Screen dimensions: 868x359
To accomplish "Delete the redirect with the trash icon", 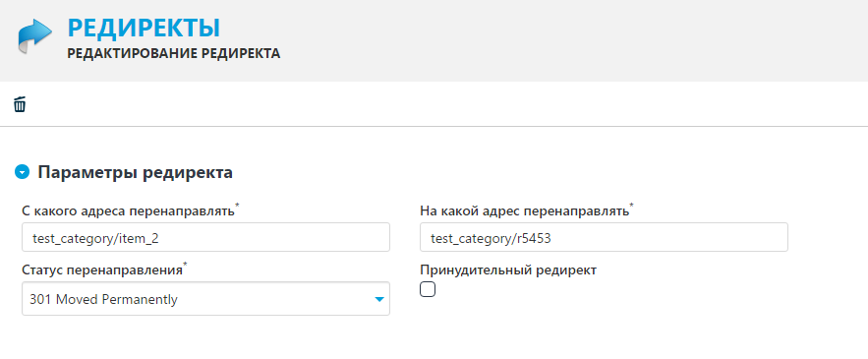I will pyautogui.click(x=20, y=104).
